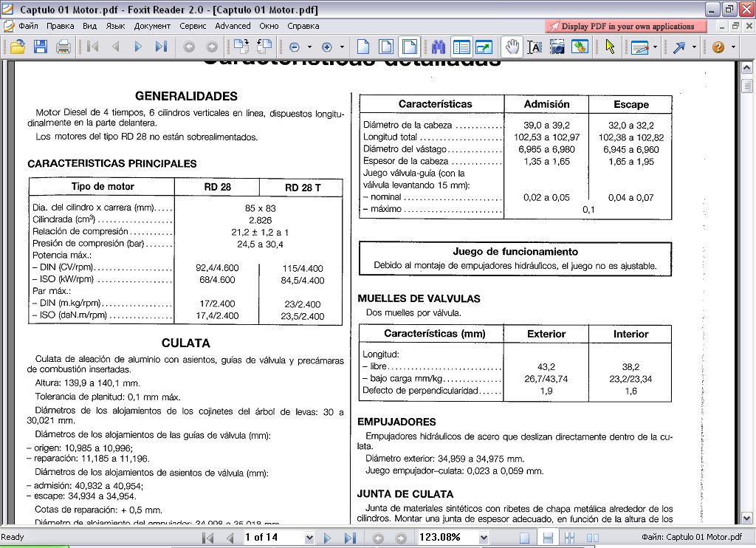Switch to single page layout
The height and width of the screenshot is (548, 756).
click(525, 538)
